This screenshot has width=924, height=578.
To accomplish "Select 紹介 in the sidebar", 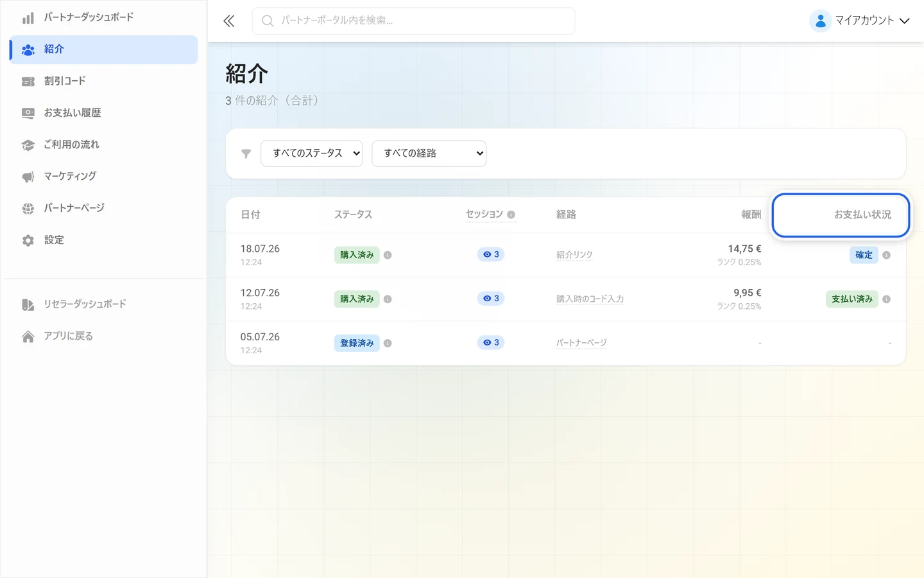I will tap(104, 49).
